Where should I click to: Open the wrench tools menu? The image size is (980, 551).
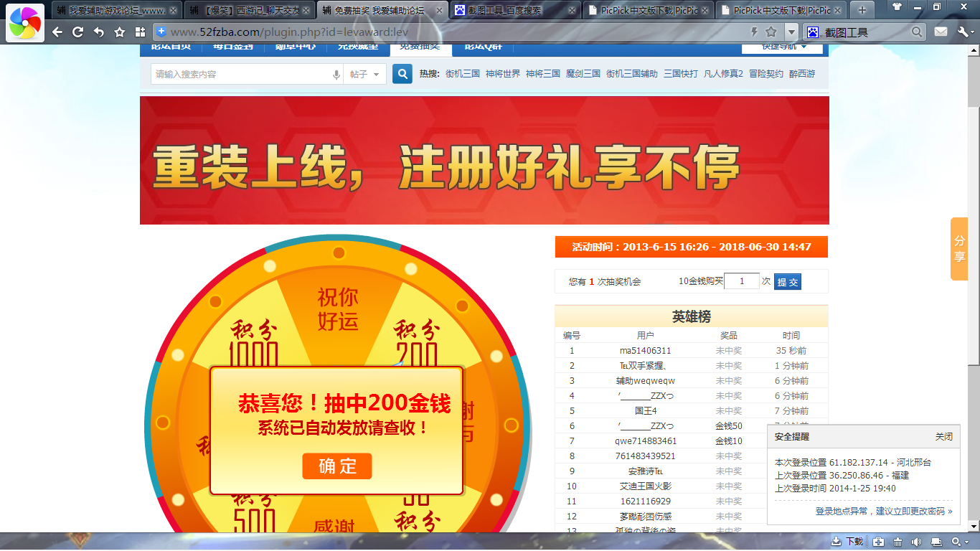tap(963, 32)
